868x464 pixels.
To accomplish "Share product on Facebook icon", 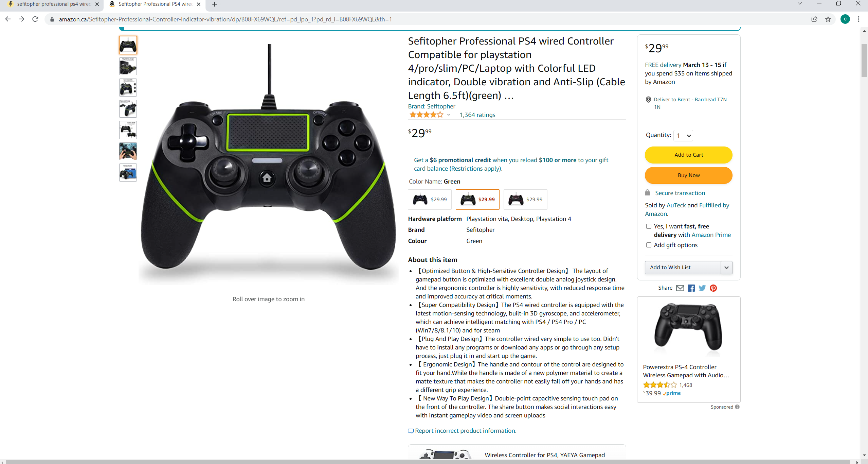I will pos(691,288).
